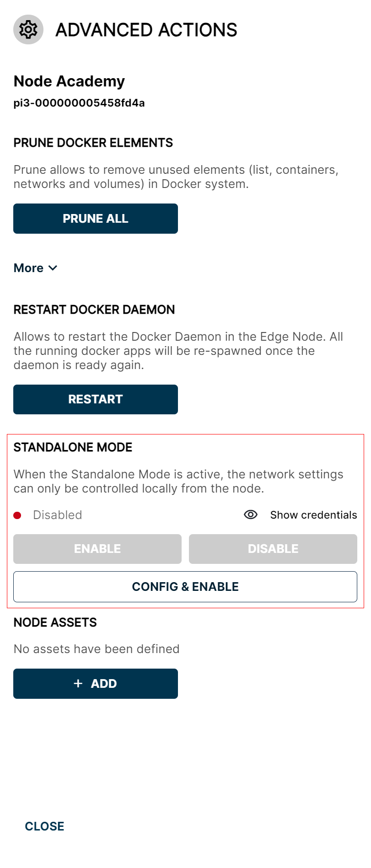Click CONFIG & ENABLE for Standalone Mode
Image resolution: width=371 pixels, height=868 pixels.
(185, 586)
